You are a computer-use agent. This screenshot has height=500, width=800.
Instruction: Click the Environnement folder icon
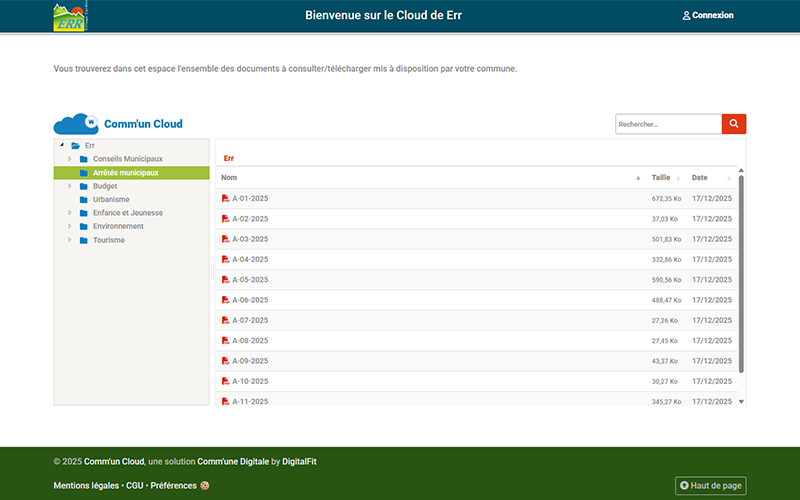point(84,226)
